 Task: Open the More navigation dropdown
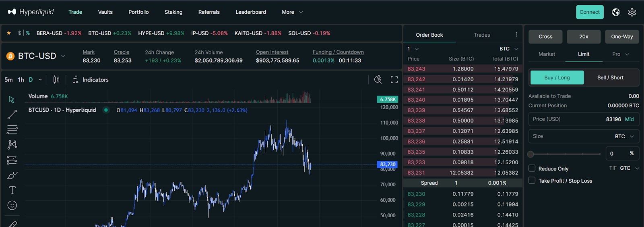click(292, 12)
